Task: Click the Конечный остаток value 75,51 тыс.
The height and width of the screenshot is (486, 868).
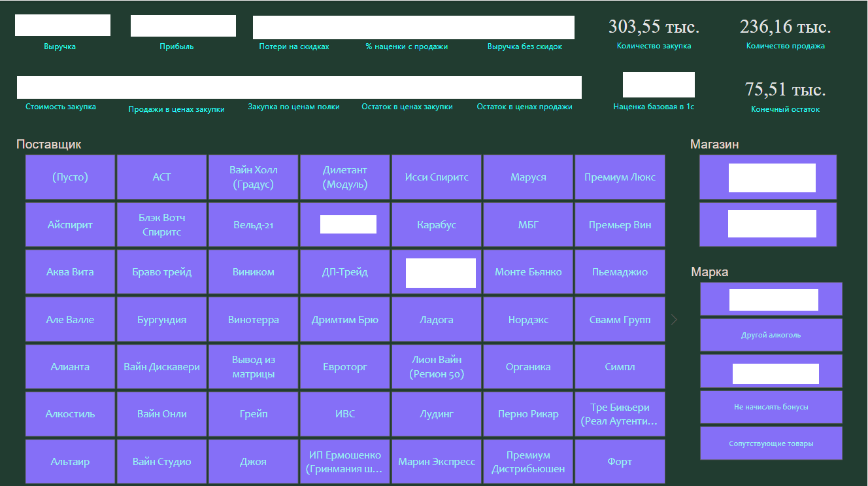Action: tap(786, 90)
